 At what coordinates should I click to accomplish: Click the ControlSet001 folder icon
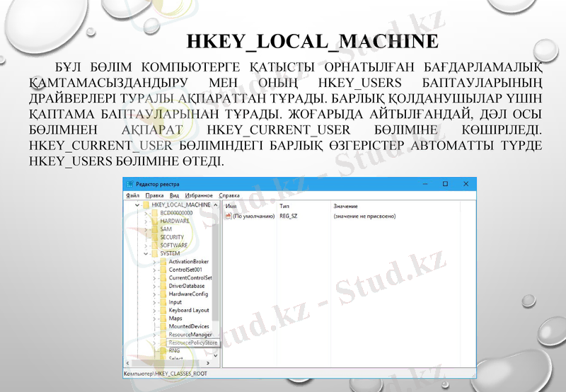163,270
